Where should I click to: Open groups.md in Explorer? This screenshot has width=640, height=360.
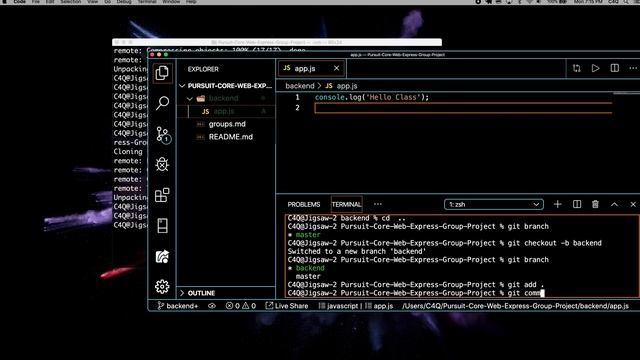(x=226, y=124)
